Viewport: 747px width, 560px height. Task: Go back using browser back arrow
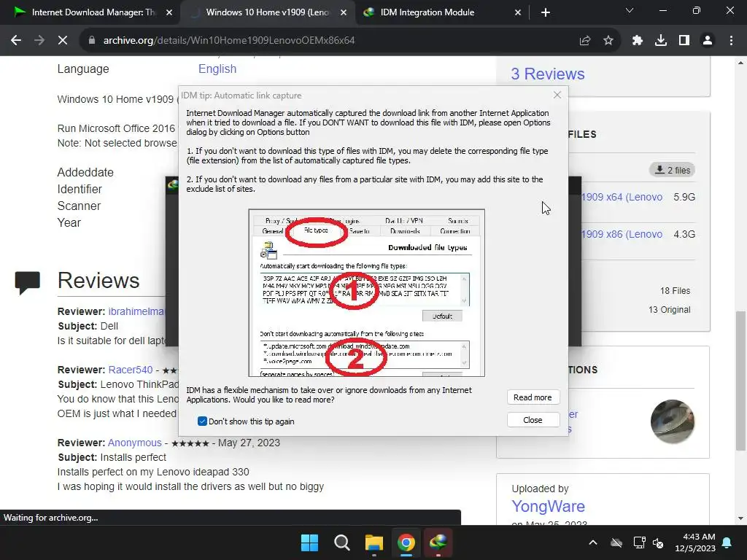coord(16,41)
